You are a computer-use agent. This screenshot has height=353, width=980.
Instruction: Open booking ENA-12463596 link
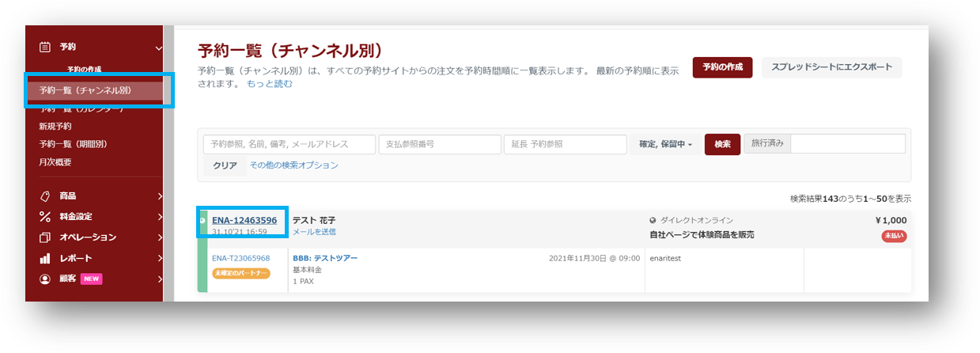click(x=244, y=220)
